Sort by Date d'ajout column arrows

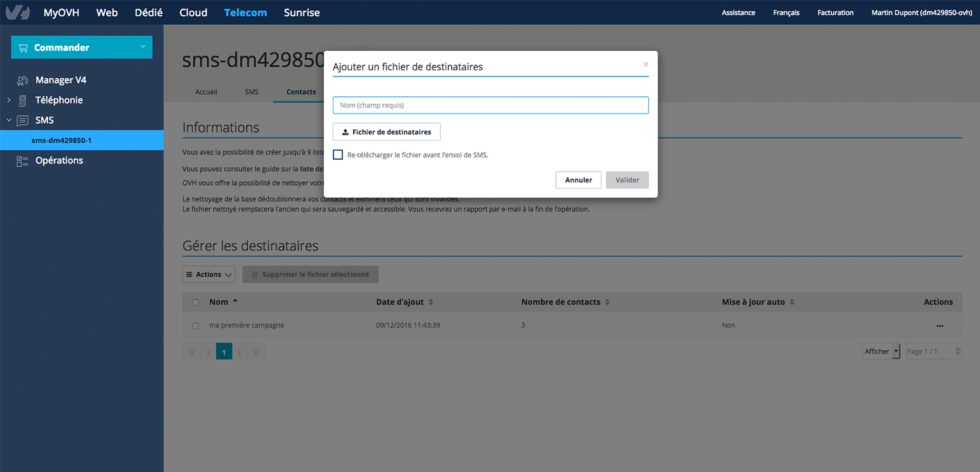pos(431,302)
